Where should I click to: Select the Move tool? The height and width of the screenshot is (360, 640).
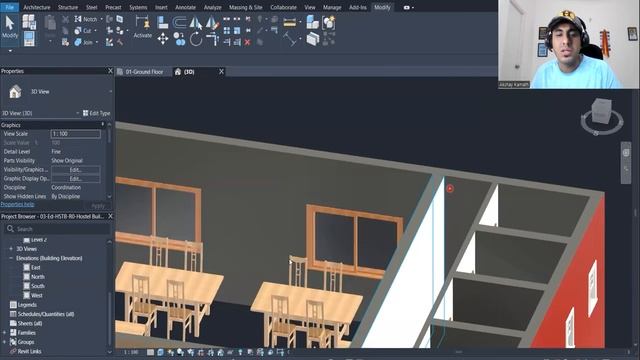[163, 39]
